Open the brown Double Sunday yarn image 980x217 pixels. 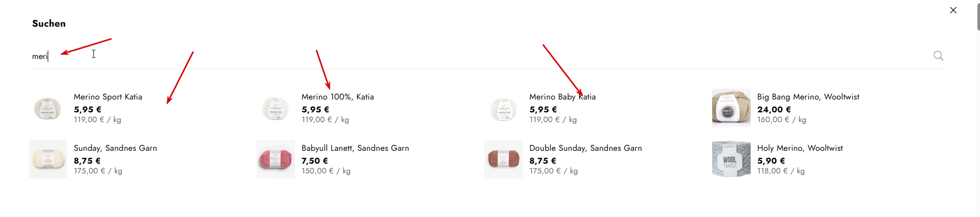[503, 160]
